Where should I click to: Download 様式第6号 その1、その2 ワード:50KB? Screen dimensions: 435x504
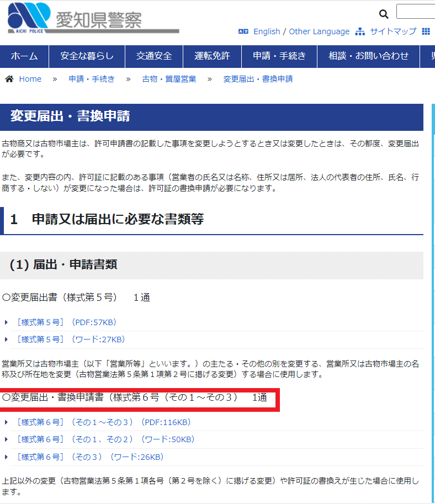(106, 439)
